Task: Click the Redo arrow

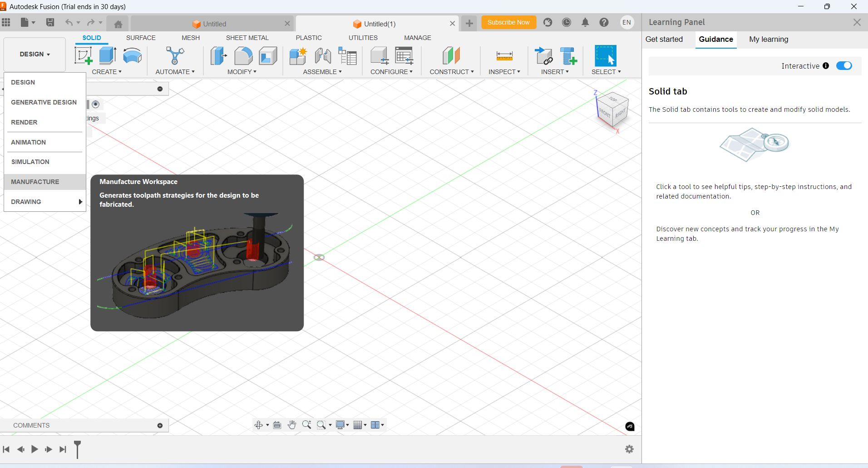Action: pos(91,22)
